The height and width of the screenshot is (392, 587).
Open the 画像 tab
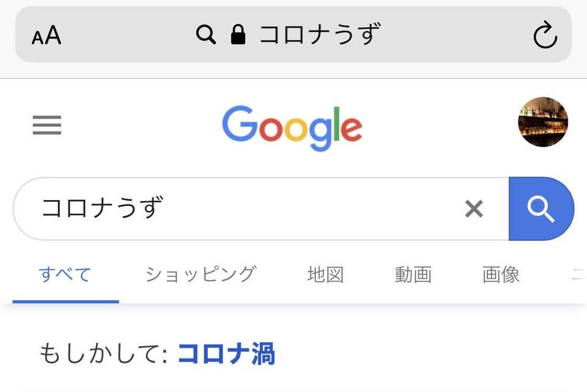501,275
